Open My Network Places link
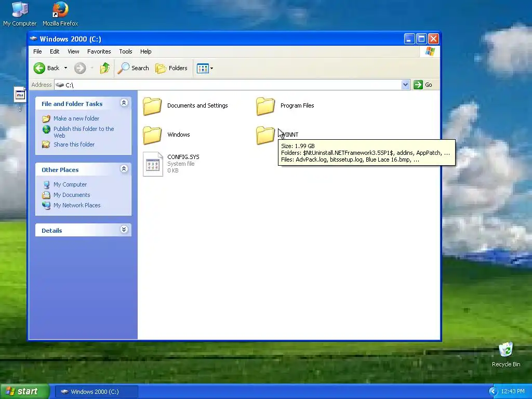Image resolution: width=532 pixels, height=399 pixels. 77,205
